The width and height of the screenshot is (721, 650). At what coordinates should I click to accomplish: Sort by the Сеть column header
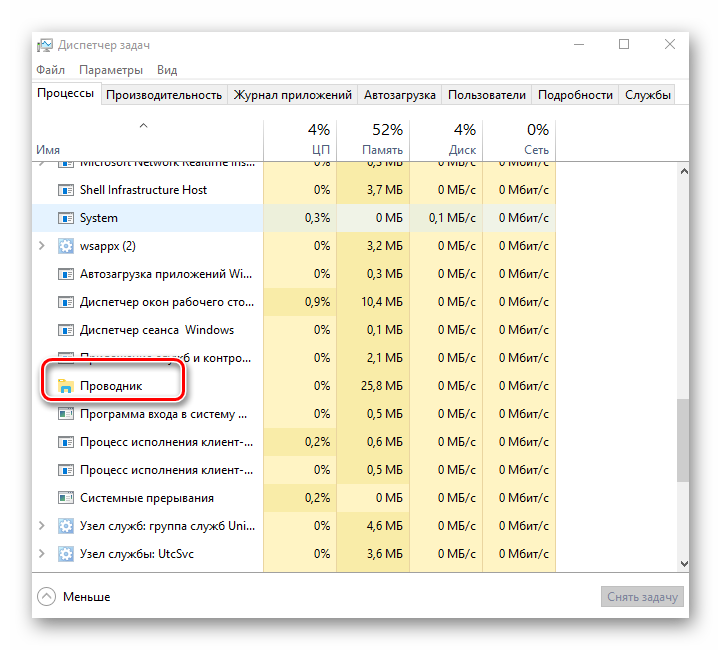[519, 140]
